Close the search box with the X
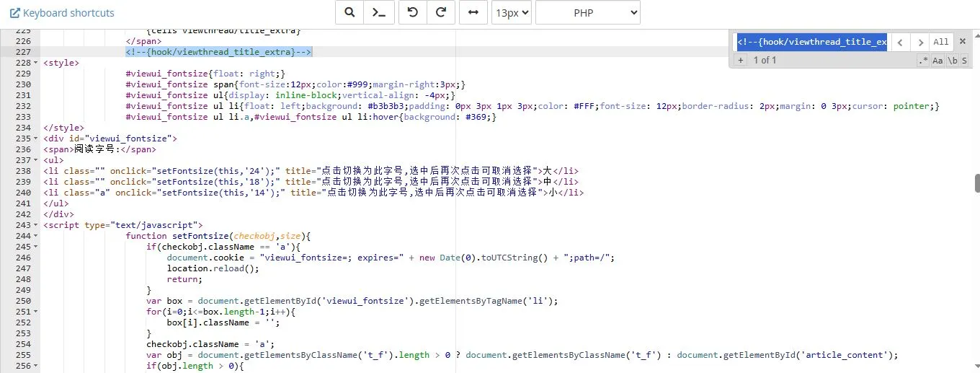This screenshot has width=980, height=373. pos(962,42)
